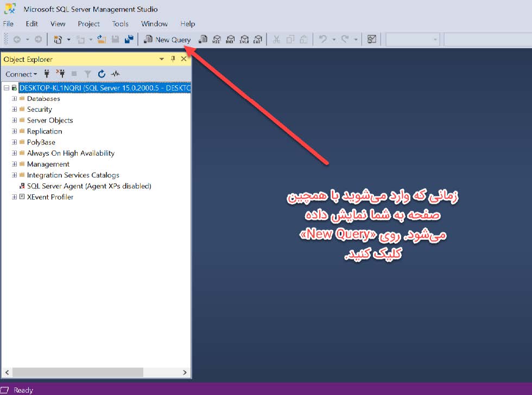Open the Object Explorer window position dropdown

pos(162,59)
